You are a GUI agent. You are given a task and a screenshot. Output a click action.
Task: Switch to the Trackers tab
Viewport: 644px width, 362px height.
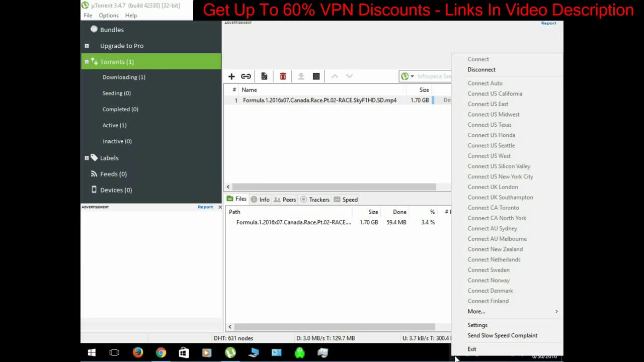tap(315, 200)
